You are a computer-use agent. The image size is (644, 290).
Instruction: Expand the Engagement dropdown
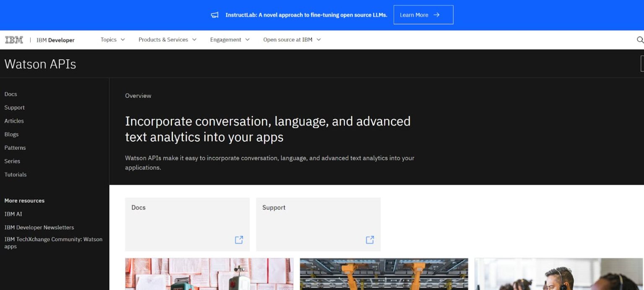(x=229, y=39)
